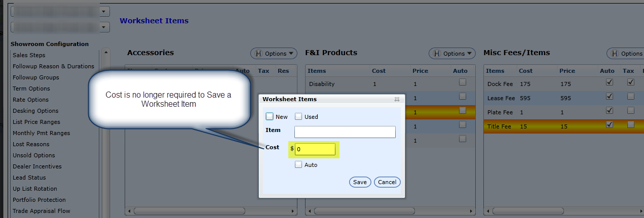This screenshot has height=218, width=644.
Task: Click the Cost input field
Action: [x=315, y=149]
